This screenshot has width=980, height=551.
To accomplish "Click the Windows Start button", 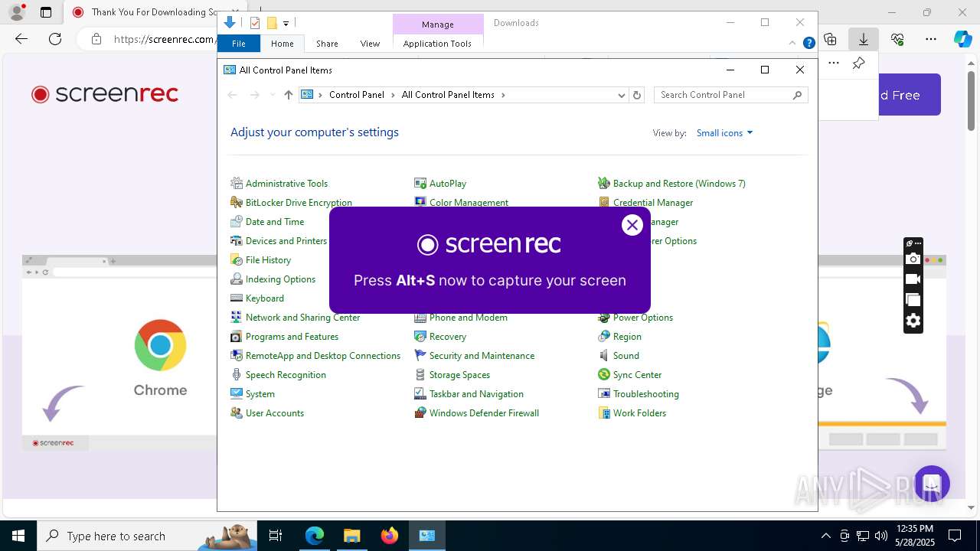I will 18,536.
